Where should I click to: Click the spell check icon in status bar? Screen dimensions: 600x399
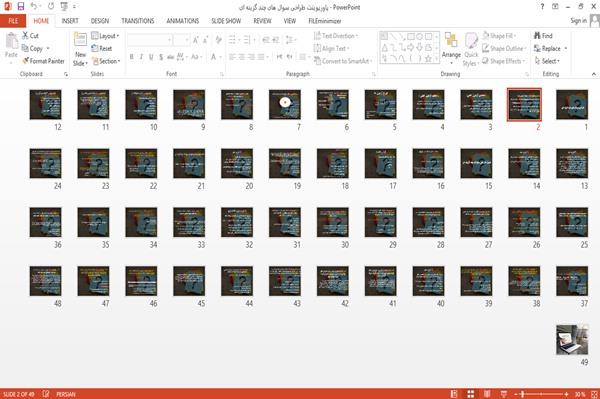point(46,394)
